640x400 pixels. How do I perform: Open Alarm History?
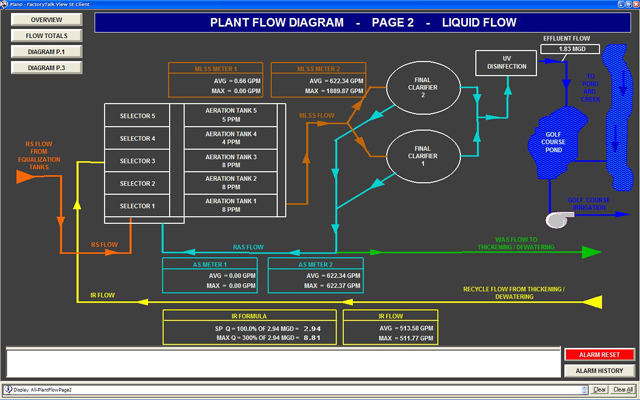[598, 371]
